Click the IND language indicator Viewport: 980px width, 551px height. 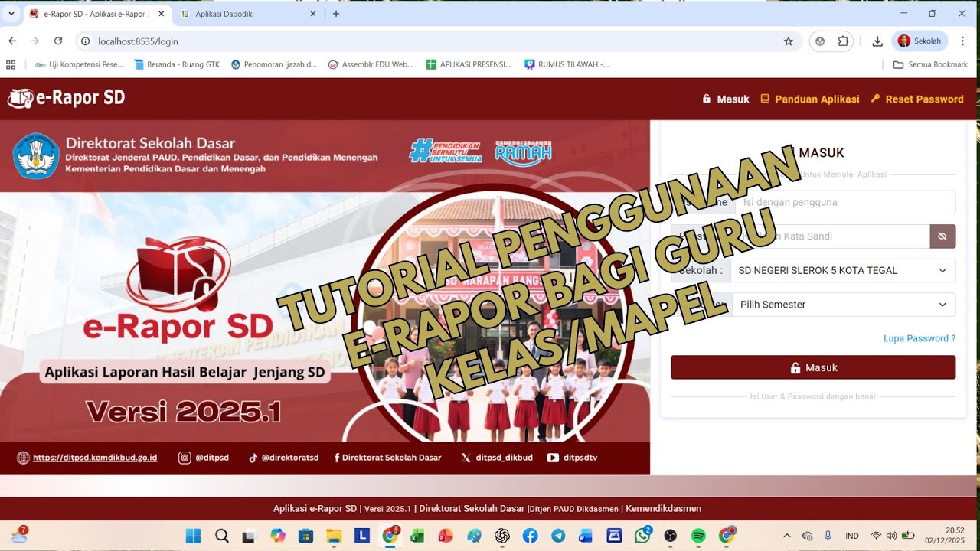click(852, 536)
